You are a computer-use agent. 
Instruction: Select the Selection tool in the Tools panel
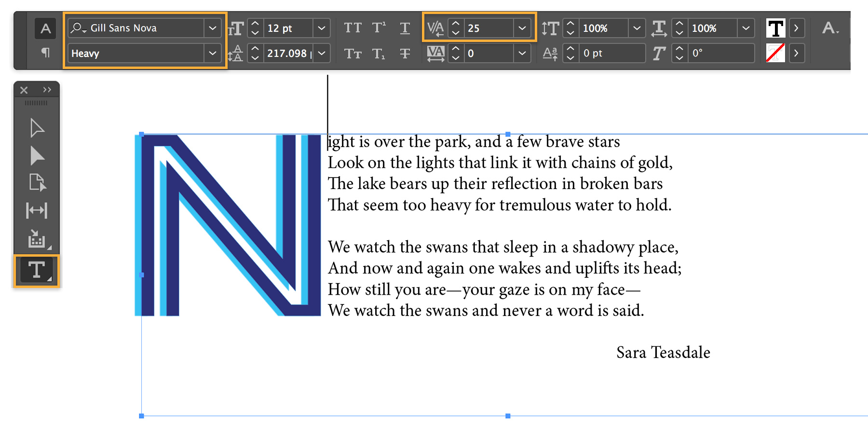(x=37, y=128)
